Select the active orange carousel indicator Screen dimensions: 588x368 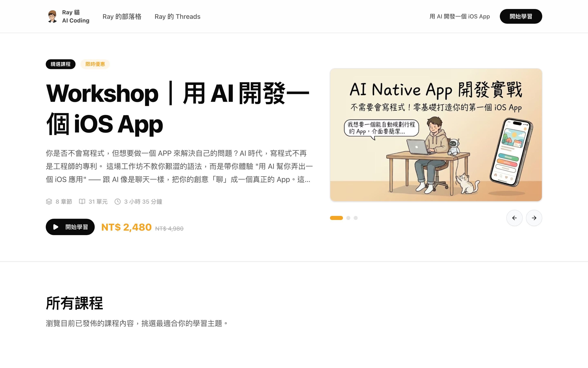tap(336, 218)
